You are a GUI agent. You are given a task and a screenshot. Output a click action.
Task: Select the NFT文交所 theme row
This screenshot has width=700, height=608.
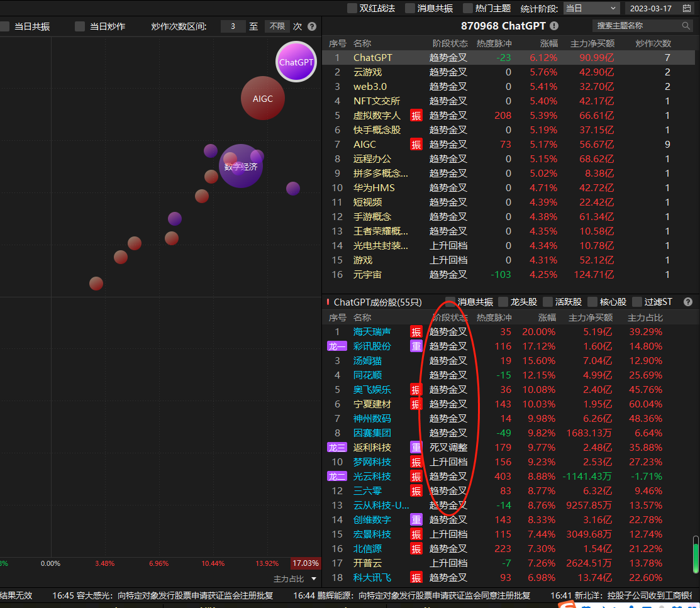(x=508, y=101)
